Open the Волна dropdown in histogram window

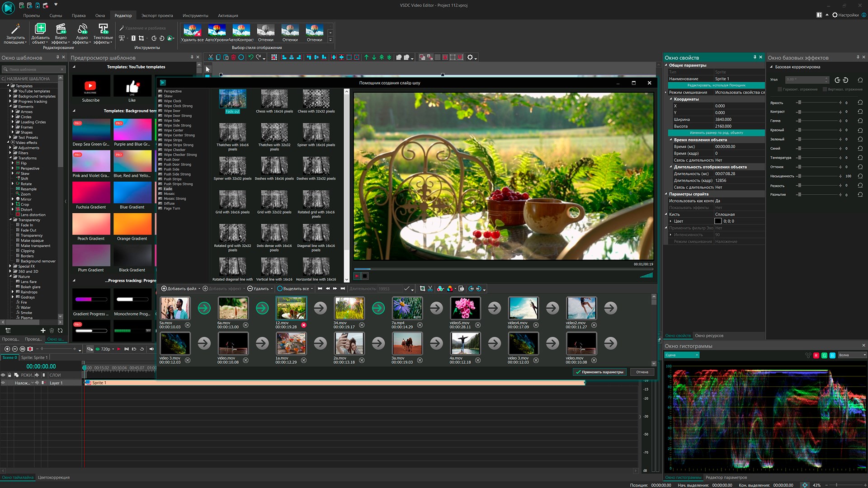pyautogui.click(x=852, y=355)
